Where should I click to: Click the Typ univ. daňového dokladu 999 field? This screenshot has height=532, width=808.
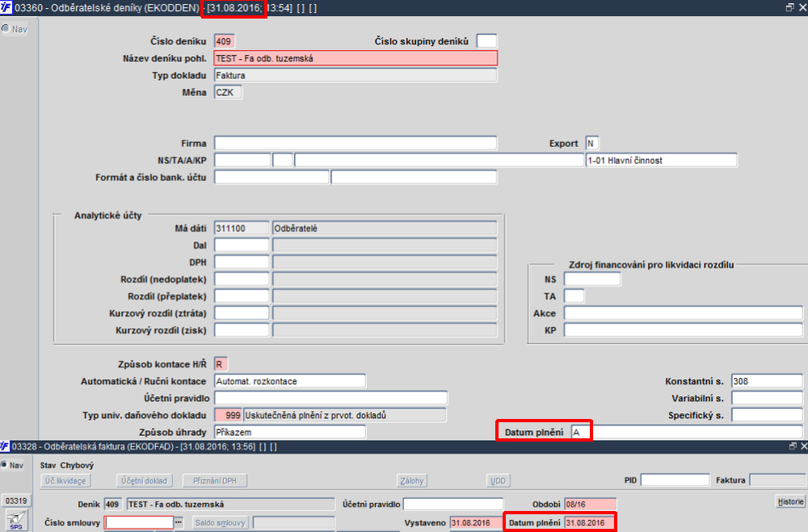click(x=229, y=415)
